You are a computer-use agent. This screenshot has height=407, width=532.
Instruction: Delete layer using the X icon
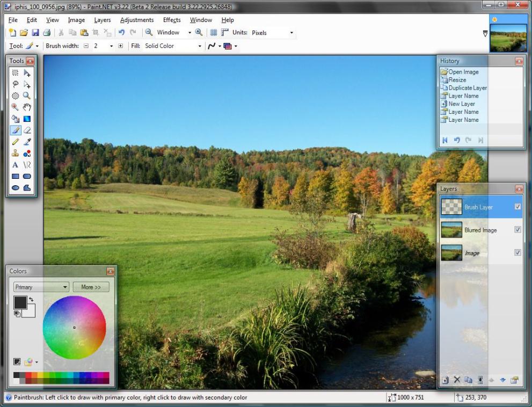pos(457,380)
